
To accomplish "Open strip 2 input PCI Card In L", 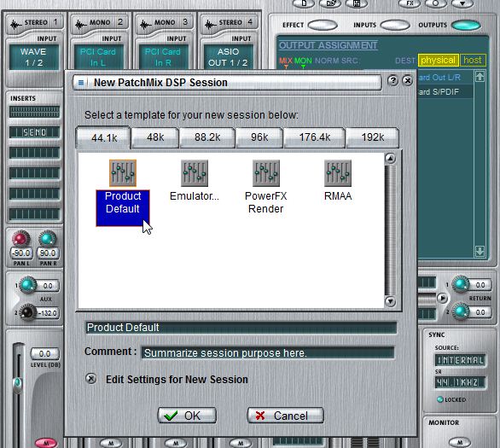I will (x=98, y=57).
